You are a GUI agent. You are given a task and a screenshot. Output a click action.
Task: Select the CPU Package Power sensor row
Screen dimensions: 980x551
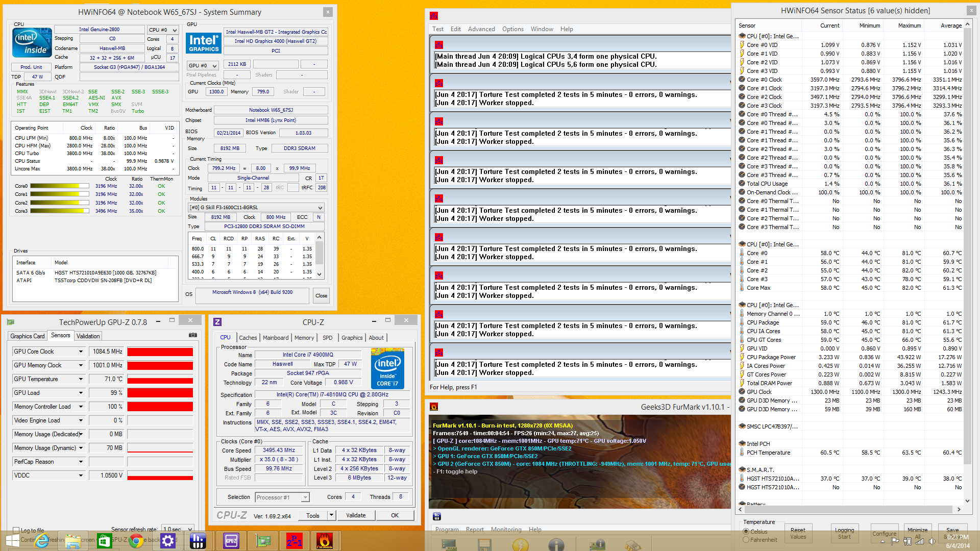850,357
